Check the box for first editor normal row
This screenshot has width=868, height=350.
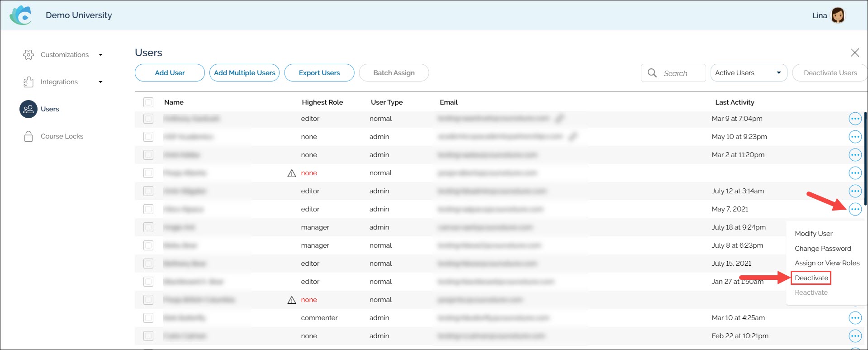coord(148,119)
